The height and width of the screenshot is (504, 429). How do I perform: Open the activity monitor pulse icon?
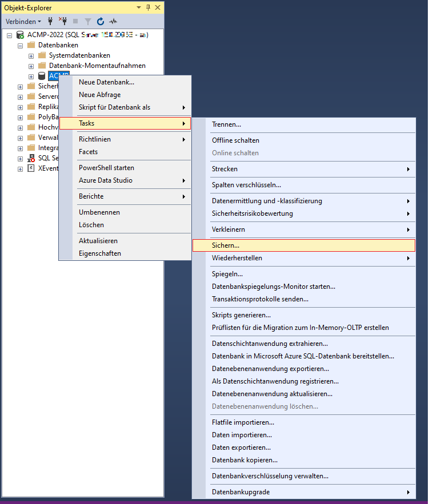point(113,21)
